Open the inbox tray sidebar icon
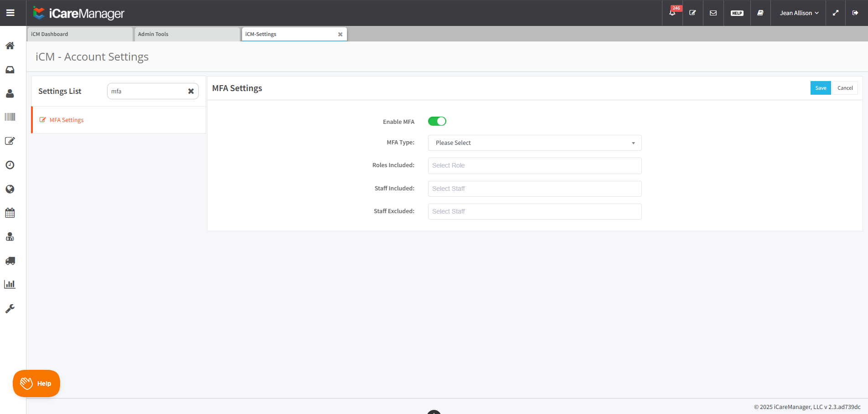 pyautogui.click(x=10, y=70)
